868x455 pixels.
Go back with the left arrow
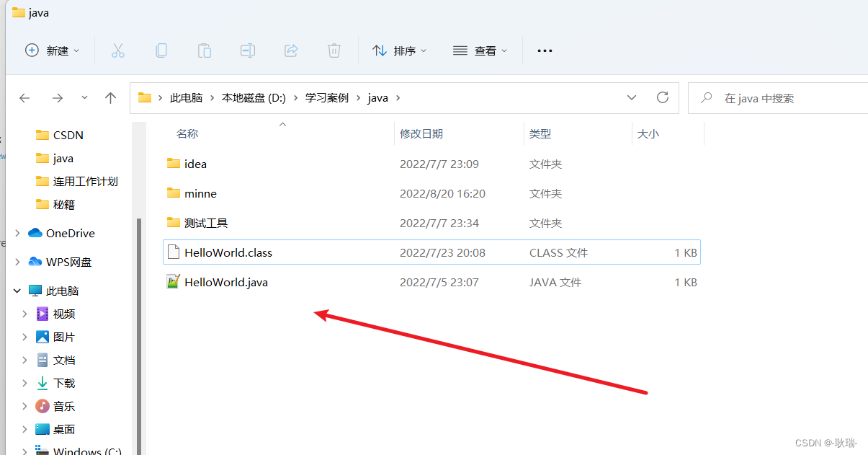[x=24, y=98]
